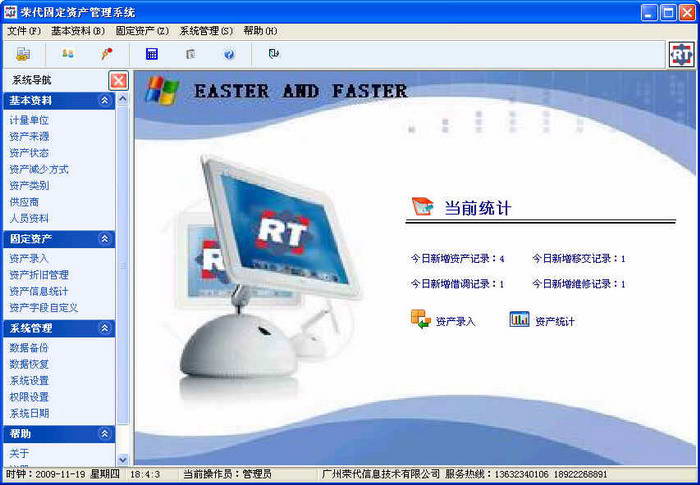Screen dimensions: 700x485
Task: Click the exit door toolbar icon
Action: 274,54
